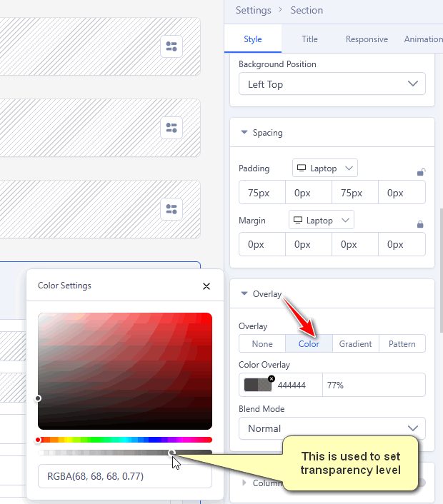Toggle the padding lock icon

pyautogui.click(x=421, y=172)
